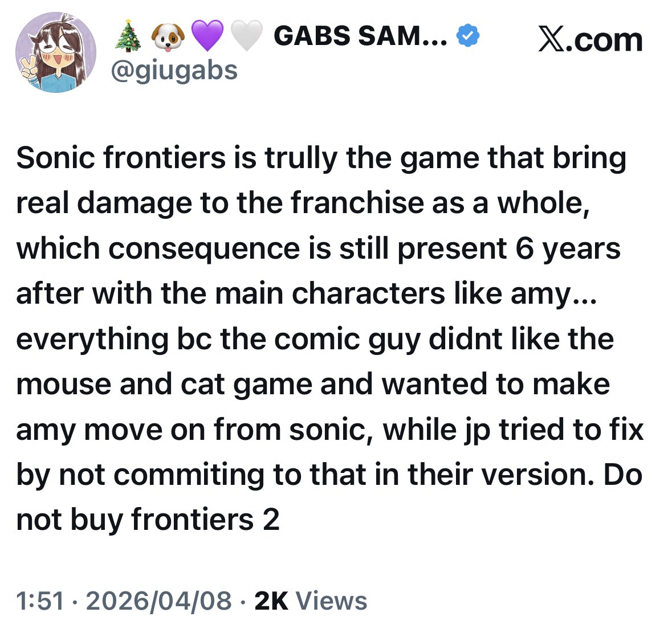Click the tweet line ending "Do not buy frontiers 2"
The image size is (672, 637).
coord(148,519)
